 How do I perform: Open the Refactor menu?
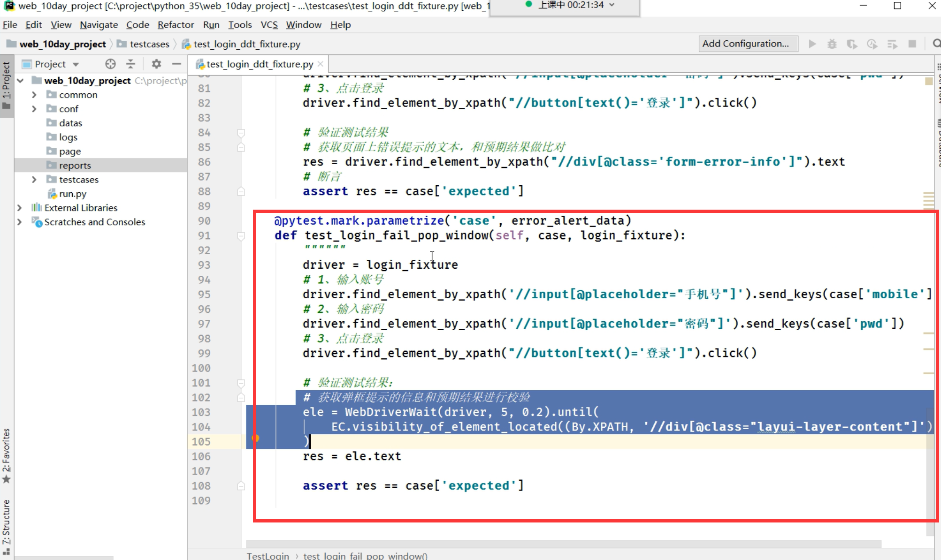tap(175, 25)
